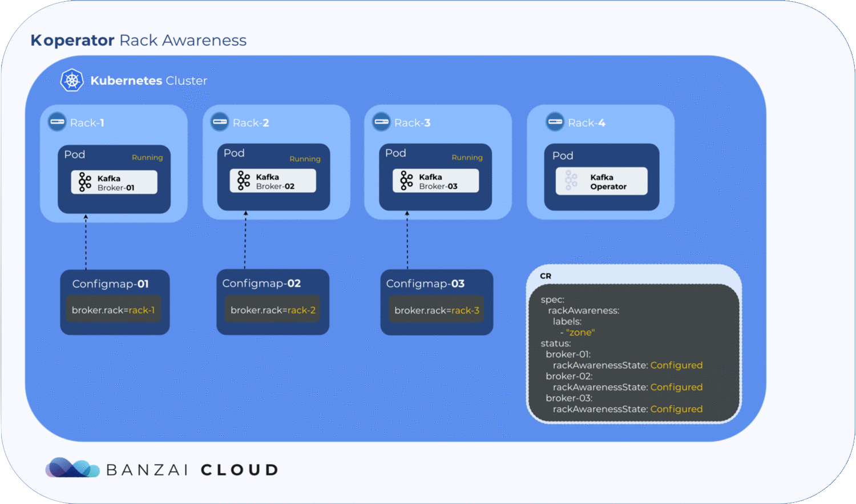The height and width of the screenshot is (504, 856).
Task: Click the broker-02: status entry
Action: (x=569, y=376)
